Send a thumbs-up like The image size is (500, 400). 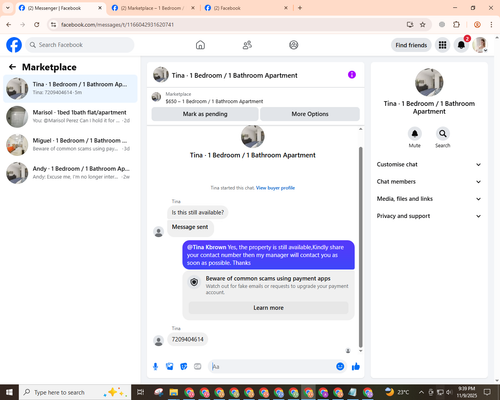tap(356, 367)
